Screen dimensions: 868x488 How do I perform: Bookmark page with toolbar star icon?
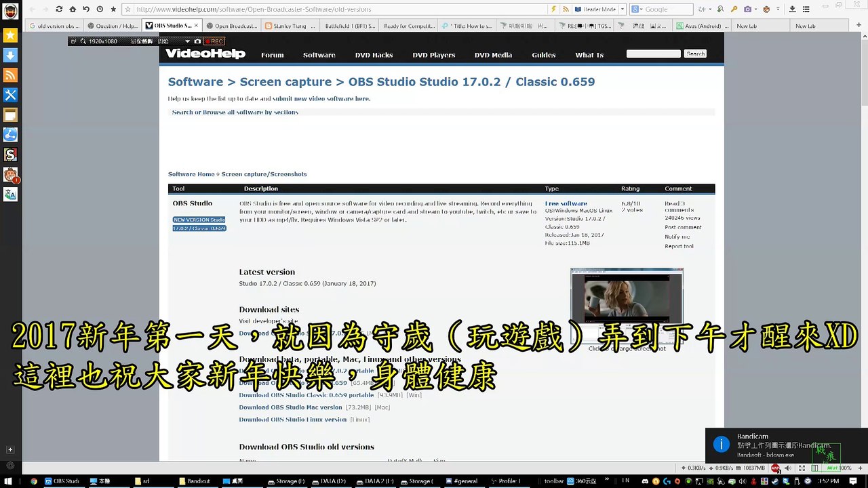tap(113, 9)
